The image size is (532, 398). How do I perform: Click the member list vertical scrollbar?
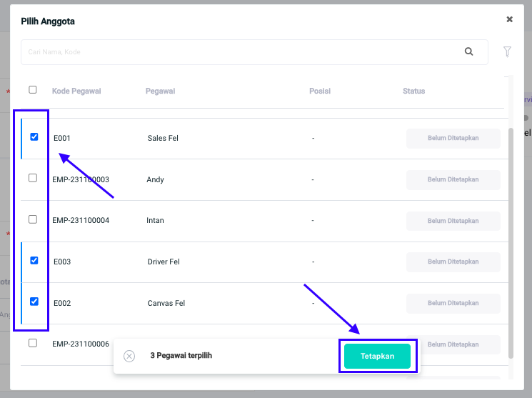pyautogui.click(x=511, y=243)
